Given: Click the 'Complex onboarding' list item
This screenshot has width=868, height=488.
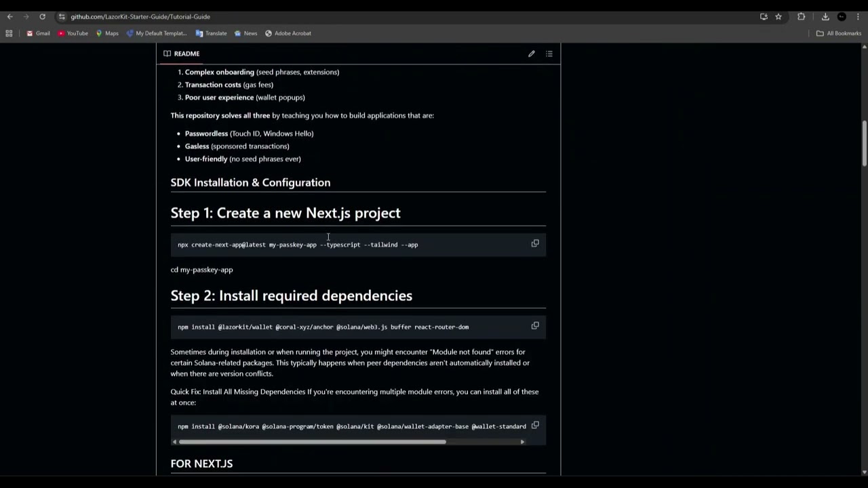Looking at the screenshot, I should (262, 72).
